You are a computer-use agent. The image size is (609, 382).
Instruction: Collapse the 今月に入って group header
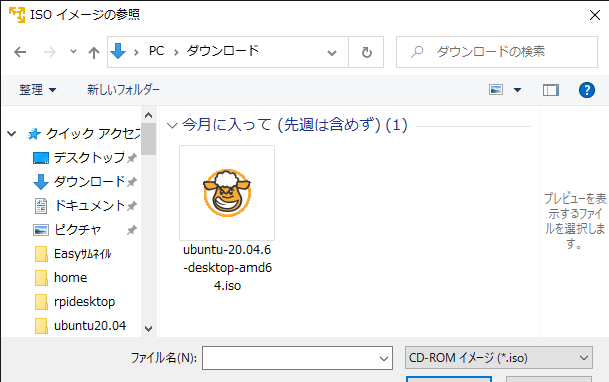172,125
